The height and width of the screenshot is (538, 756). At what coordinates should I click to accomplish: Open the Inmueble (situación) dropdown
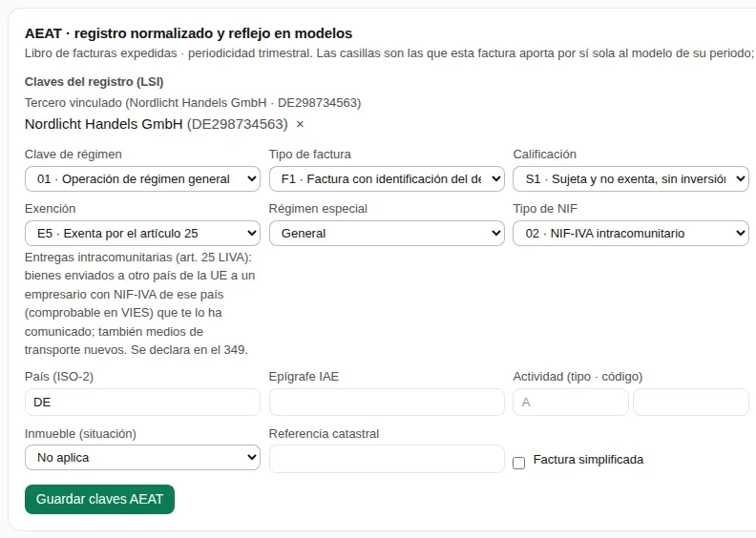142,458
